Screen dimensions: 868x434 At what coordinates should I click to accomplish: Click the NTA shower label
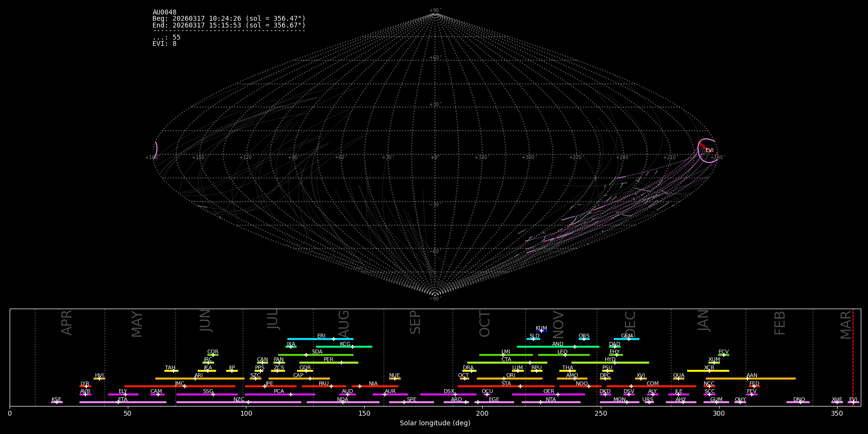point(551,400)
